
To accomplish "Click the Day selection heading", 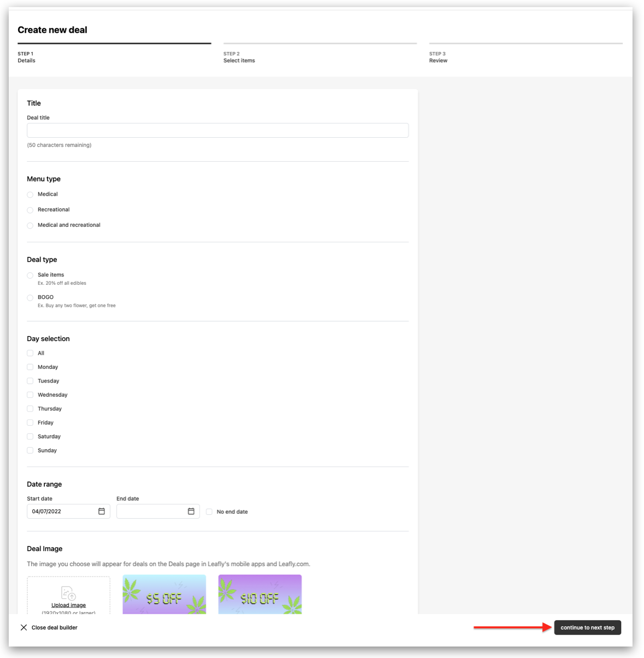I will [48, 339].
